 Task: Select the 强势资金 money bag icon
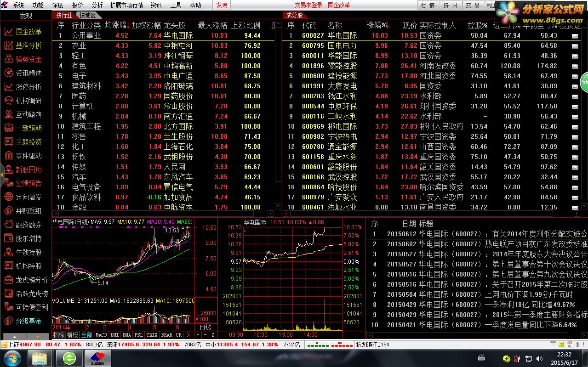pyautogui.click(x=9, y=59)
